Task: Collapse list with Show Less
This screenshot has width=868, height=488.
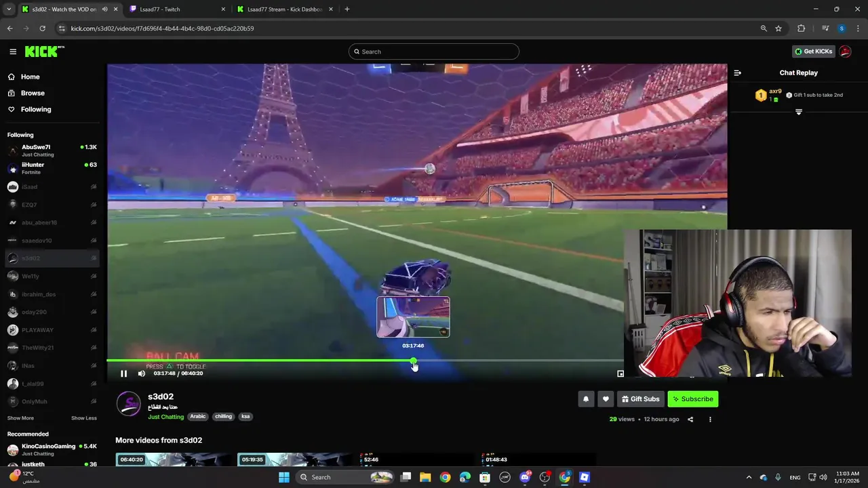Action: coord(84,418)
